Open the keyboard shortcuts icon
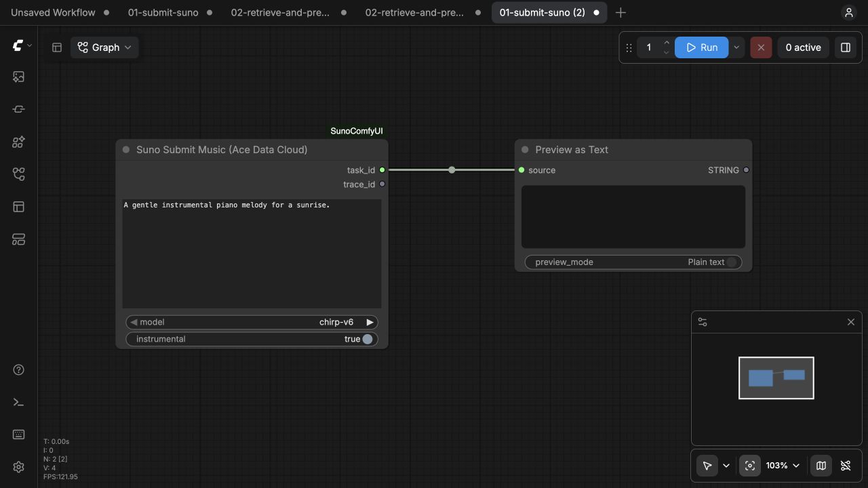 click(18, 434)
